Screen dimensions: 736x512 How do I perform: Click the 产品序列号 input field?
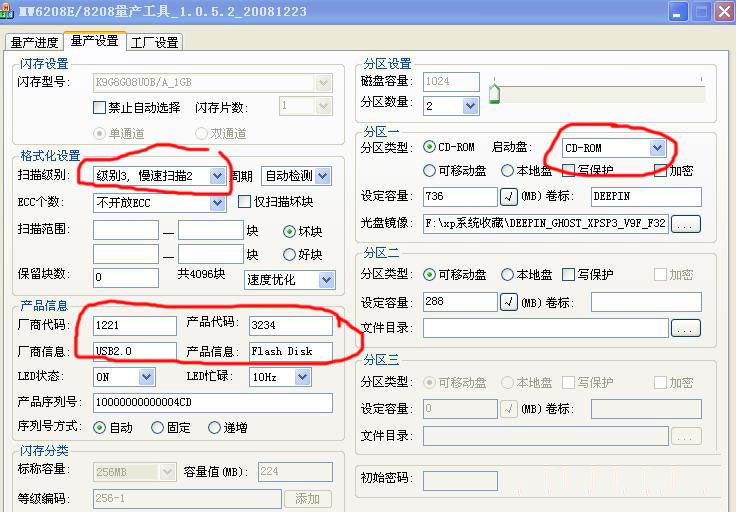pos(213,403)
